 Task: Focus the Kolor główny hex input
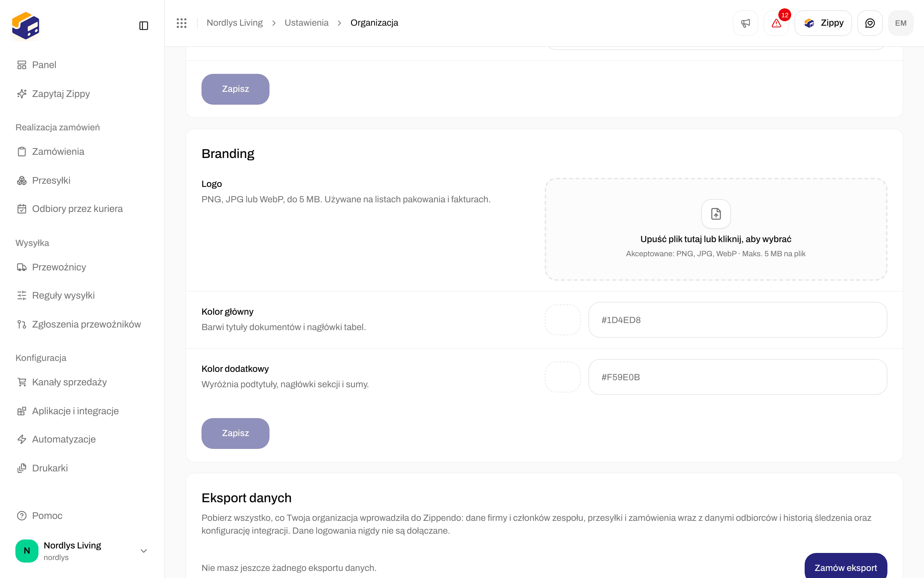738,320
